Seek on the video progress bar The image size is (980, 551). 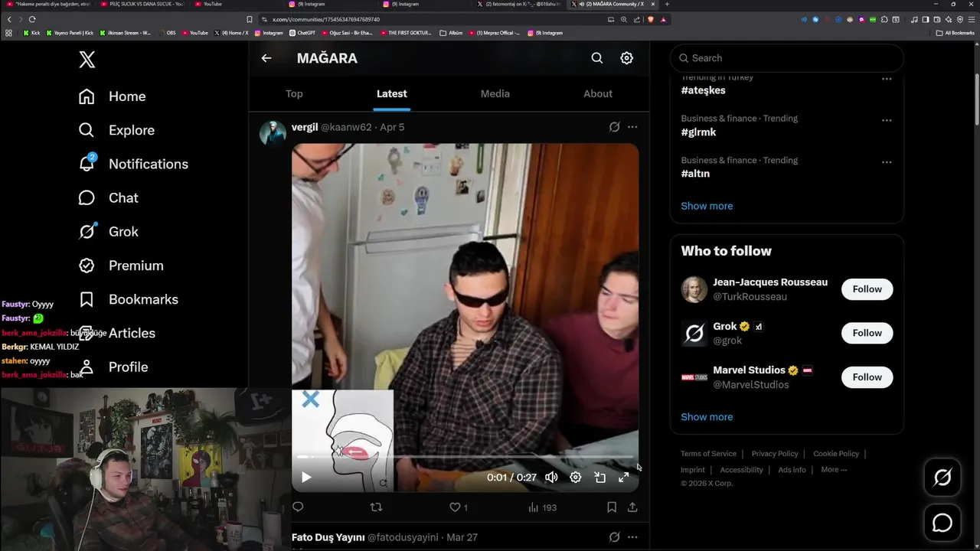pos(465,457)
